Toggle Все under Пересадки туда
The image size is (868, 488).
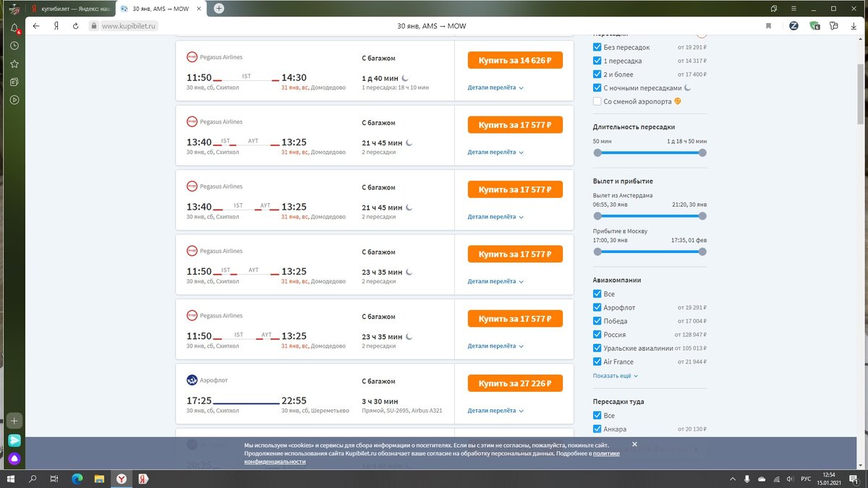597,416
